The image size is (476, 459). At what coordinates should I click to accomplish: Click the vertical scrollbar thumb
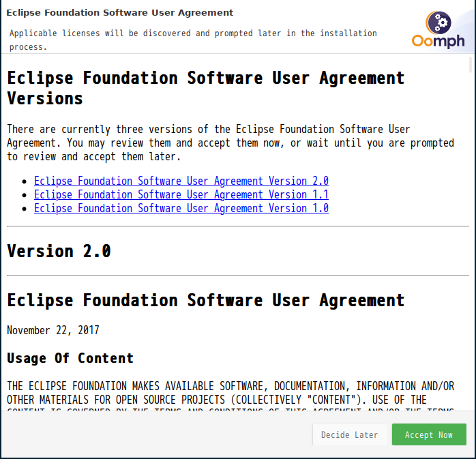(471, 65)
